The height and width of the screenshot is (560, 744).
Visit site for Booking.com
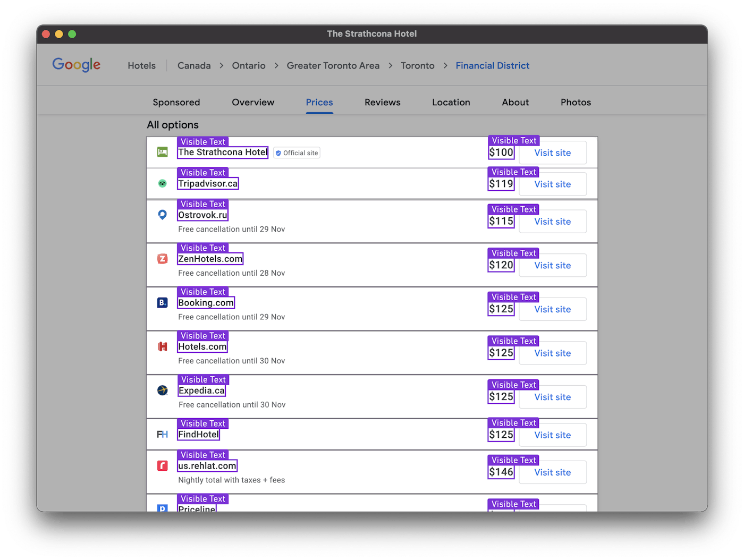[x=553, y=309]
